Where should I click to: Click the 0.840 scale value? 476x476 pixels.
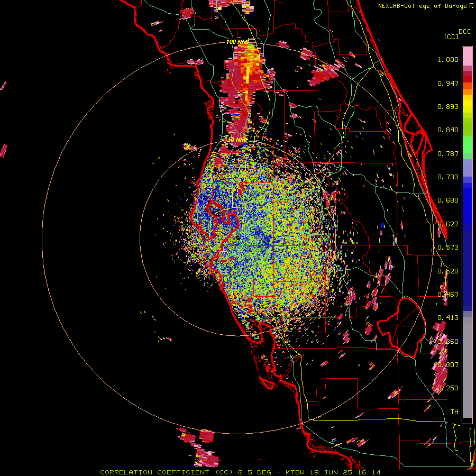coord(448,130)
